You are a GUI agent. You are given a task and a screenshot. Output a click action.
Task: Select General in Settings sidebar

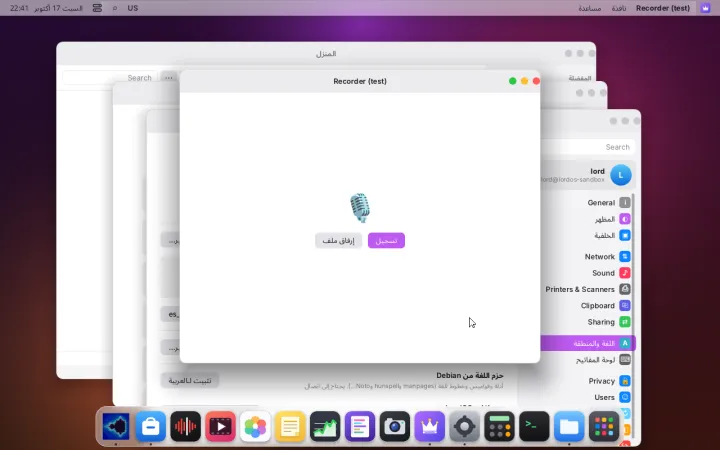[588, 202]
